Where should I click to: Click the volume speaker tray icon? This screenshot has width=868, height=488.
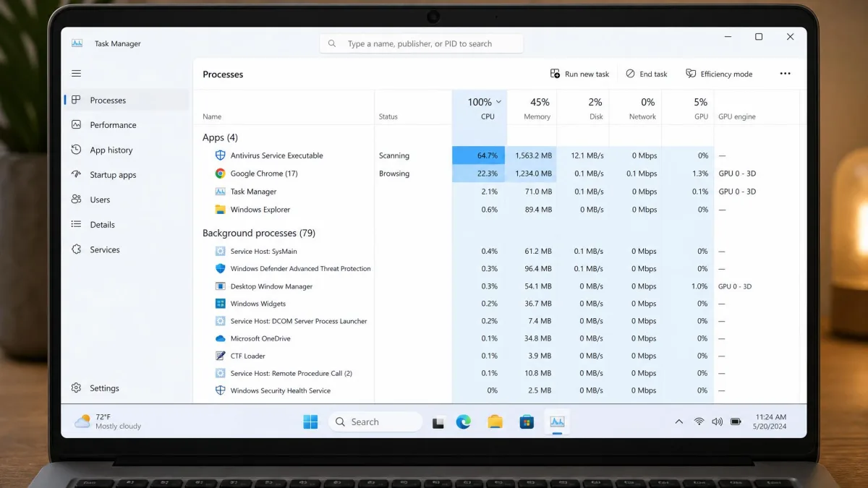[x=717, y=421]
